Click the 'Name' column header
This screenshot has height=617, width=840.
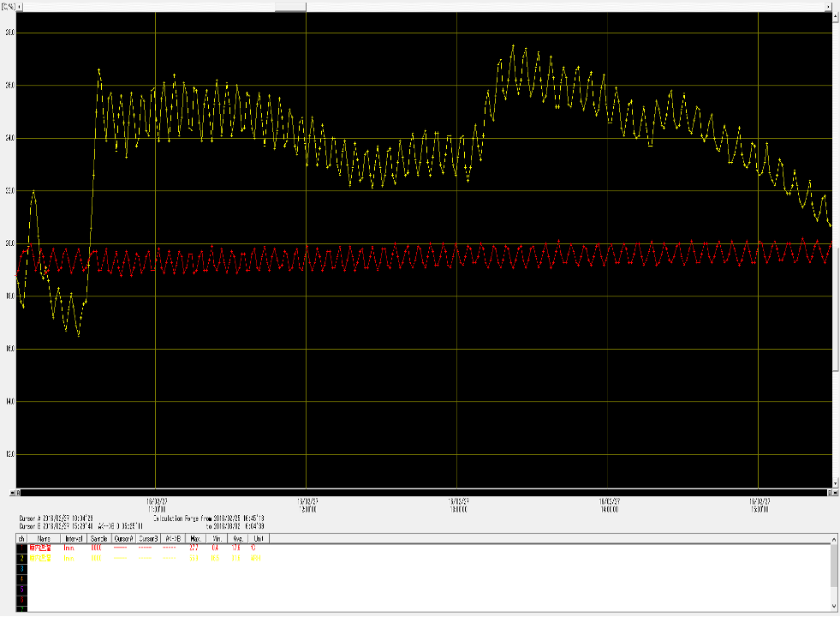44,538
